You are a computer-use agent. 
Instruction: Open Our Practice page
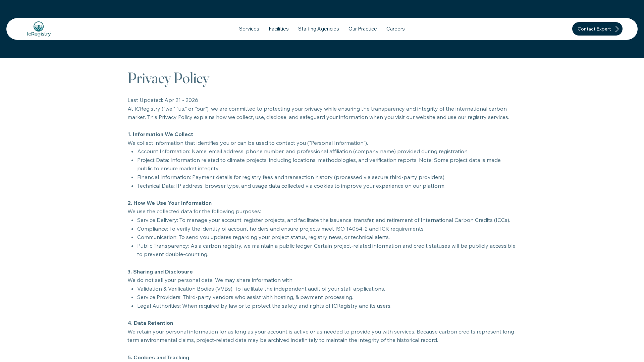(363, 29)
